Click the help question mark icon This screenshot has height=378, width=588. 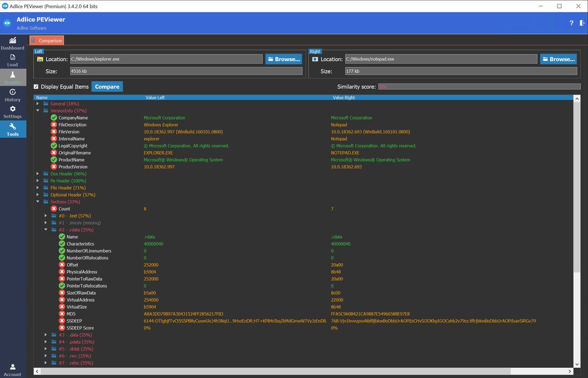(x=571, y=23)
